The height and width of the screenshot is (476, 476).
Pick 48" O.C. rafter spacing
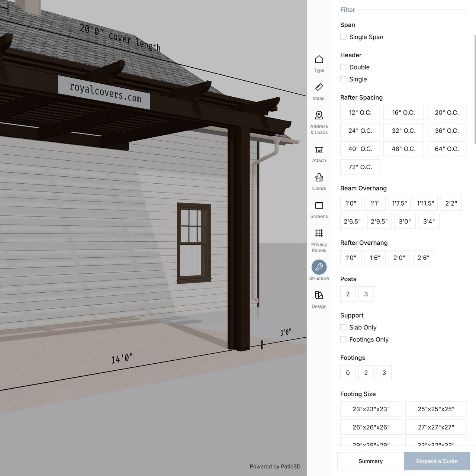[403, 149]
